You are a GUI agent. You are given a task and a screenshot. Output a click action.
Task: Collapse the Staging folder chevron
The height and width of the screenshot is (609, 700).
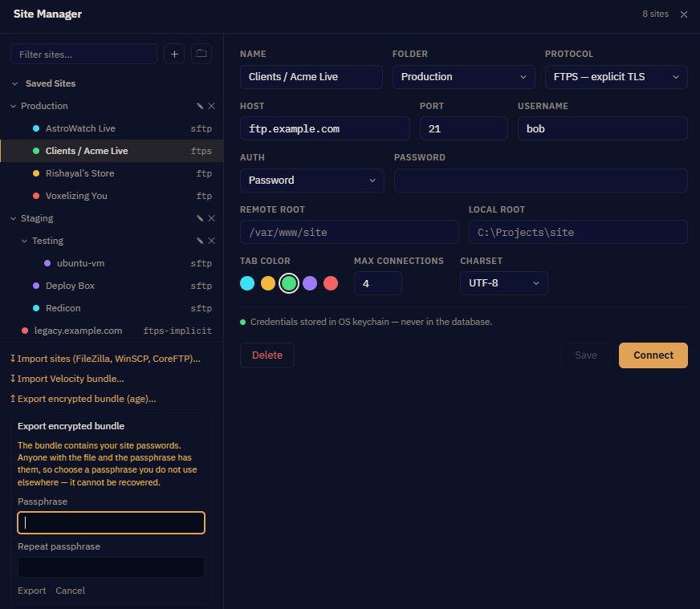tap(14, 218)
